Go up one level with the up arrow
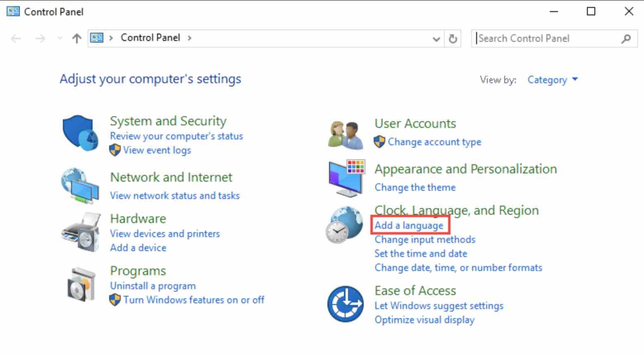The width and height of the screenshot is (644, 355). (x=76, y=38)
